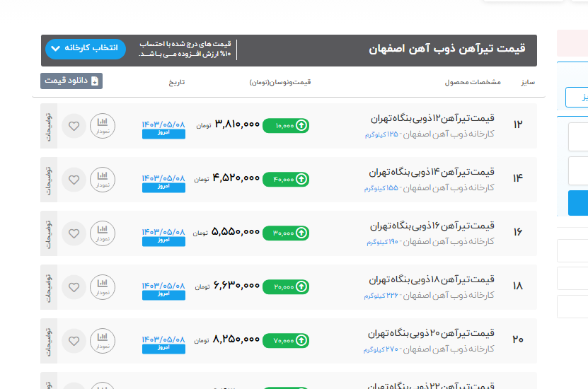This screenshot has width=588, height=389.
Task: Click the مشخصات محصول column header
Action: [x=472, y=82]
